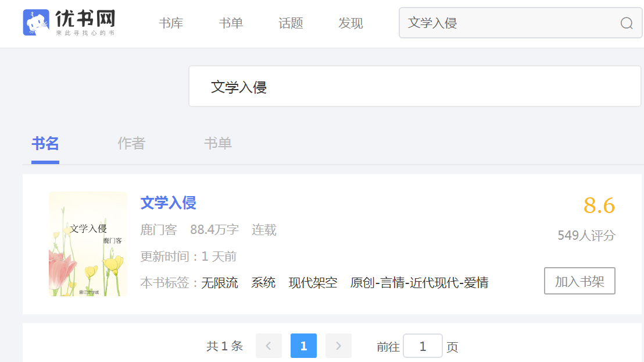
Task: Open the 发现 navigation item
Action: [350, 23]
